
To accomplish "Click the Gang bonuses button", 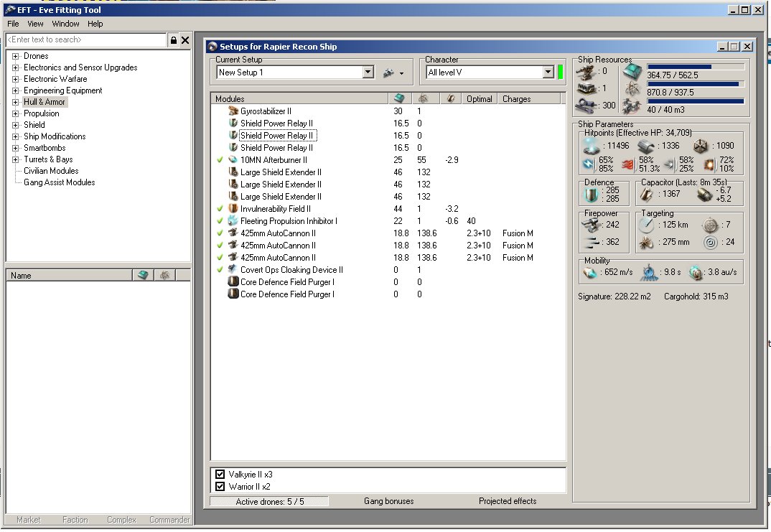I will pos(389,501).
